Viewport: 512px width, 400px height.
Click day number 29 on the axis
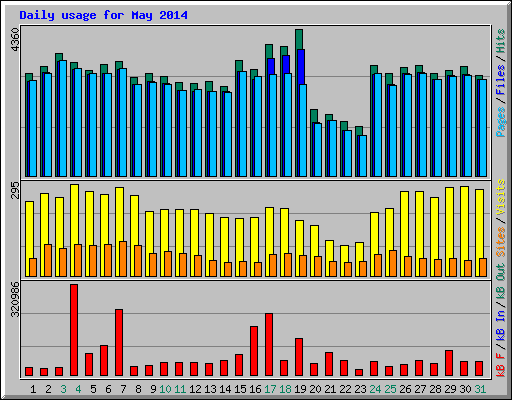point(450,389)
